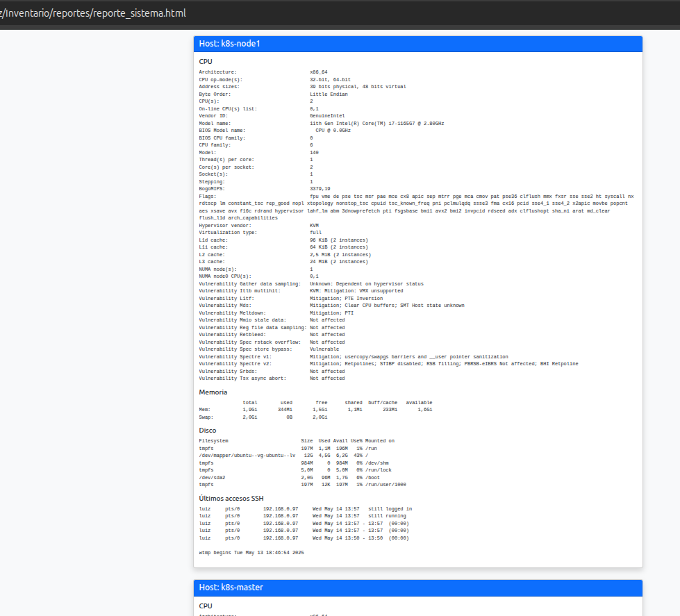The height and width of the screenshot is (616, 680).
Task: Click the 'Model name' CPU entry
Action: tap(278, 123)
